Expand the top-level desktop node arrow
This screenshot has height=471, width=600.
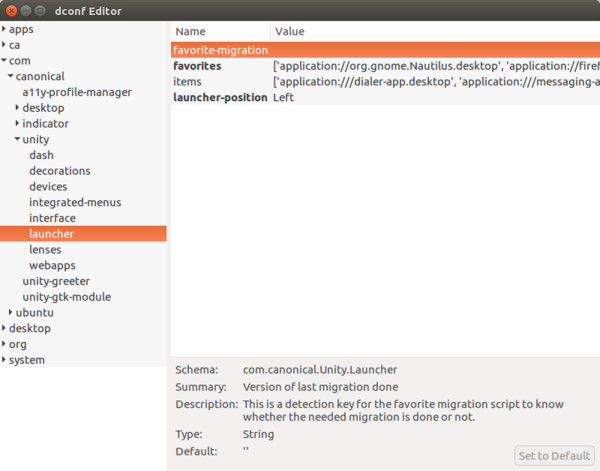(4, 328)
